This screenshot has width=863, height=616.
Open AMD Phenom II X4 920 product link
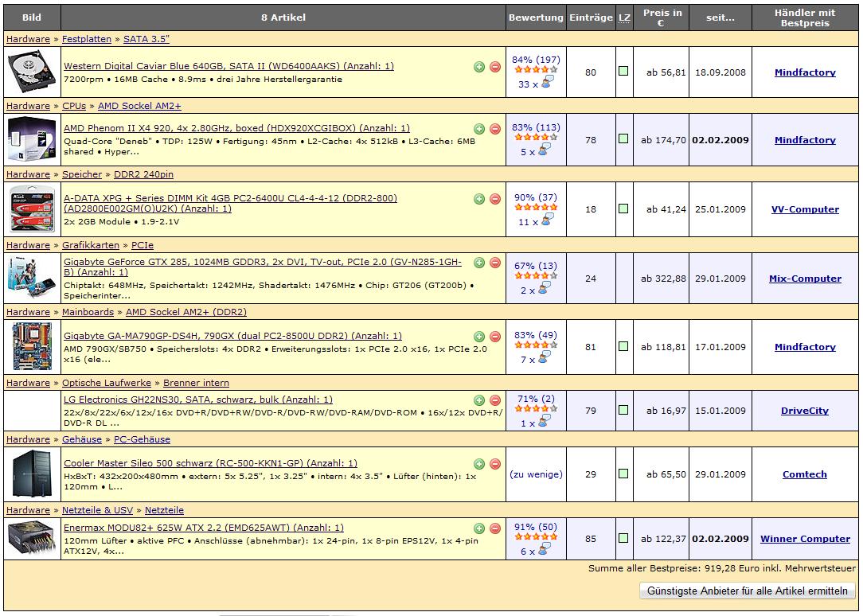[x=236, y=128]
